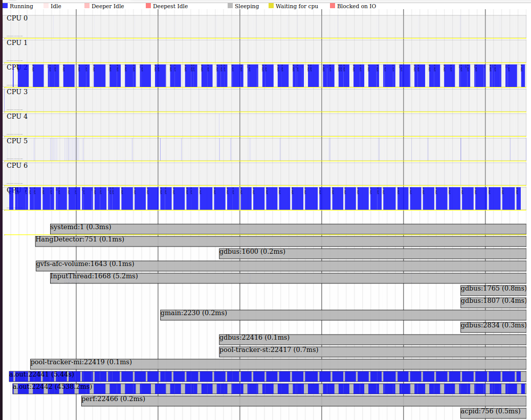Click the blue Running legend swatch
This screenshot has width=531, height=420.
coord(5,6)
